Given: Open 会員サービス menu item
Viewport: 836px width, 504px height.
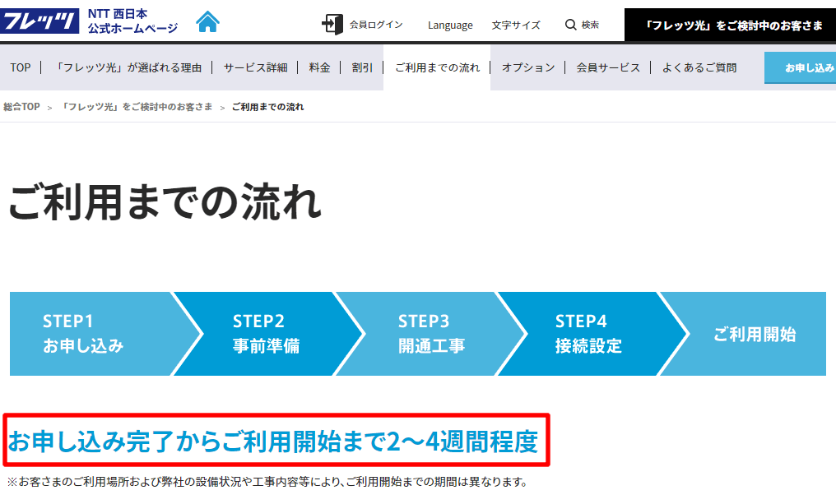Looking at the screenshot, I should pyautogui.click(x=608, y=67).
